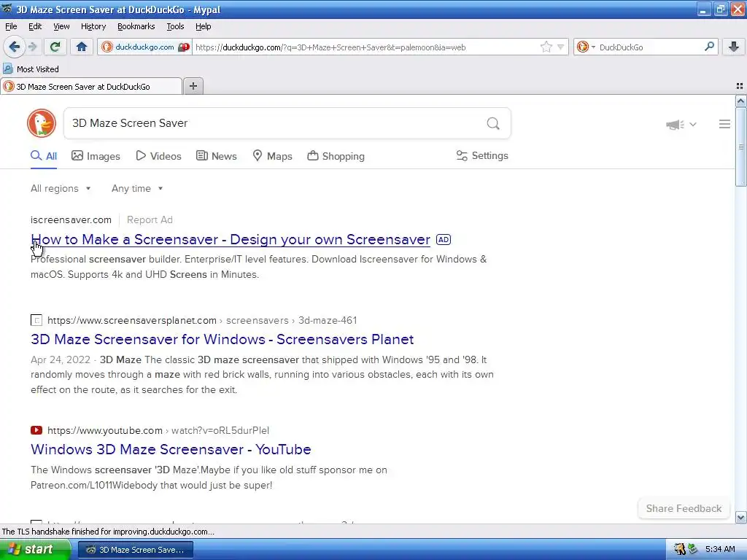Click the page scrollbar down arrow
This screenshot has width=747, height=560.
(x=740, y=518)
